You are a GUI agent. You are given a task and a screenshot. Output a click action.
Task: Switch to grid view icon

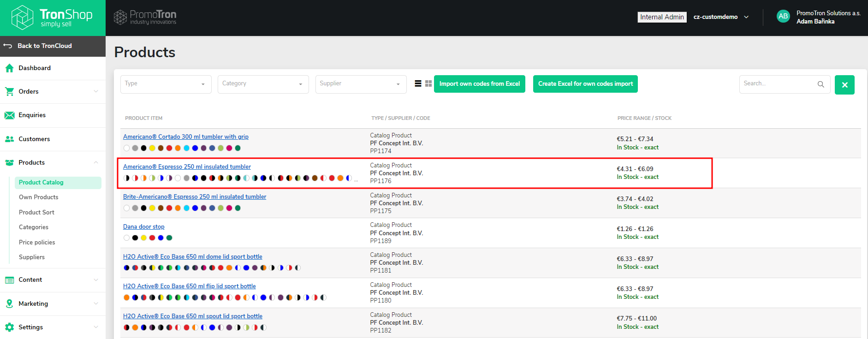tap(428, 83)
